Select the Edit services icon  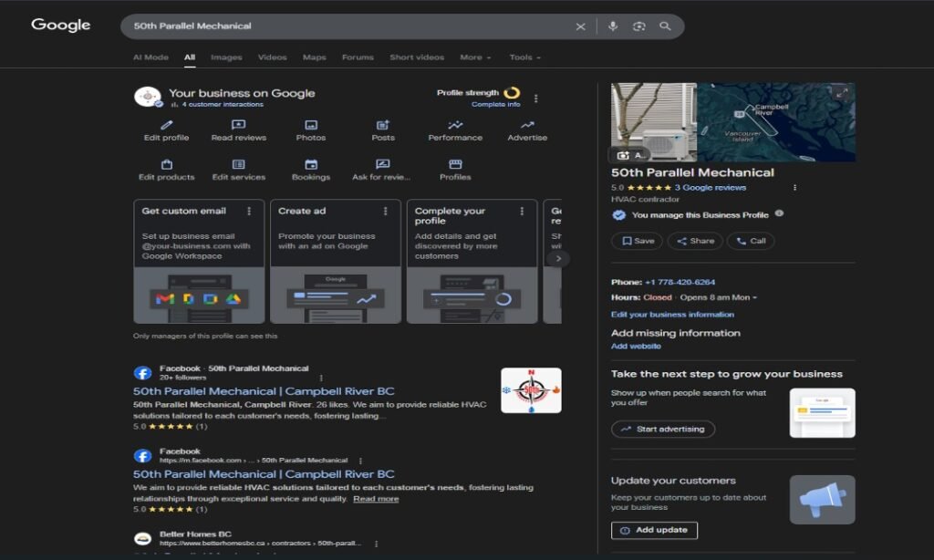238,164
